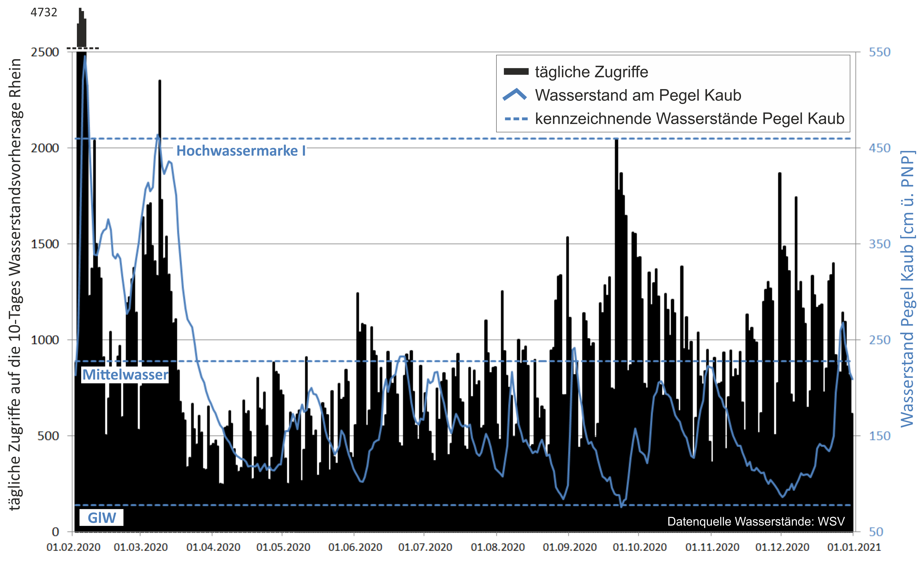This screenshot has height=563, width=924.
Task: Select the 'tägliche Zugriffe' legend text
Action: (591, 72)
